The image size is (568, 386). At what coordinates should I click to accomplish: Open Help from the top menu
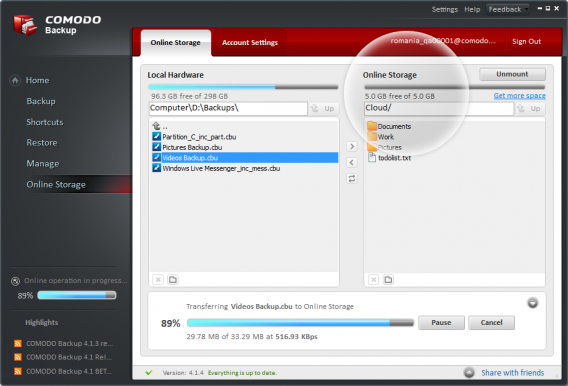pyautogui.click(x=472, y=9)
